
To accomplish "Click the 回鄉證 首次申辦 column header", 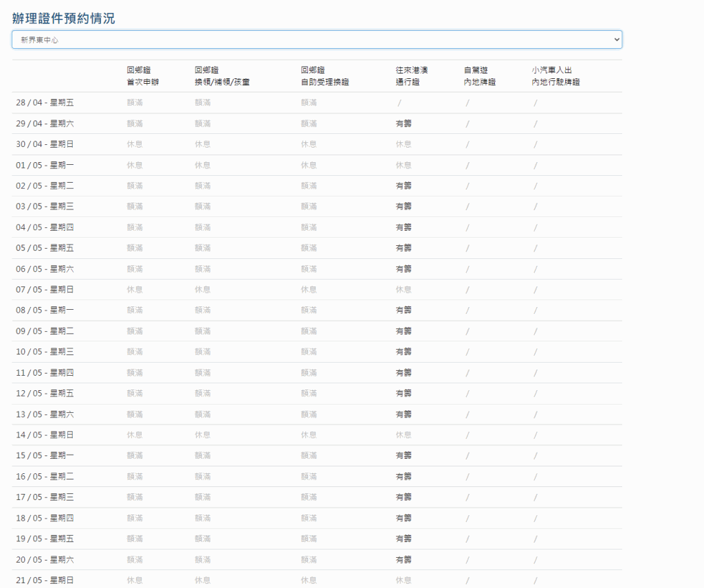I will (142, 76).
